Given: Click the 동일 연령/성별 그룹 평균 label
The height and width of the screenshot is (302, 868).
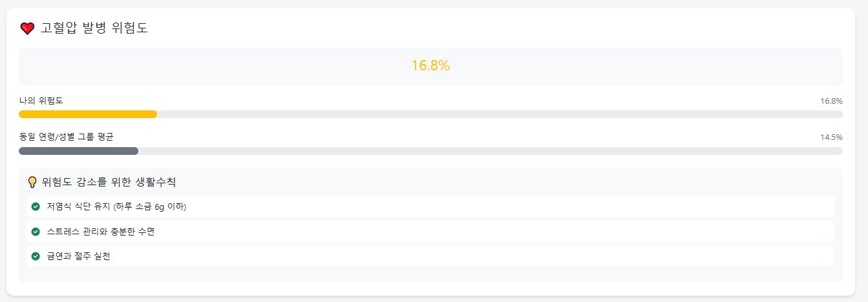Looking at the screenshot, I should (x=67, y=137).
